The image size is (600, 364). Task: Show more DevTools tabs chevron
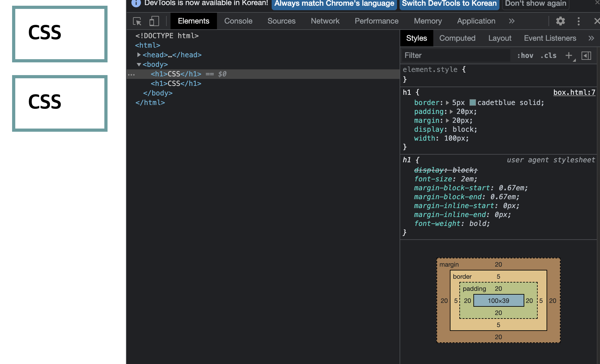pos(512,21)
